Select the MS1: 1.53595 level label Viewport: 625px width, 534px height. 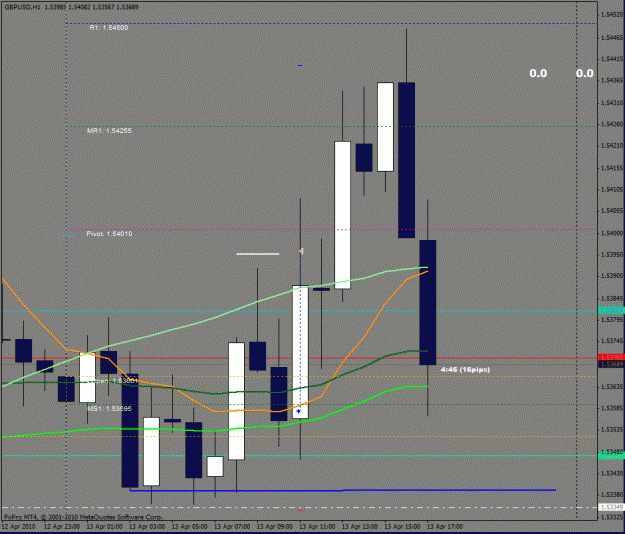[109, 408]
